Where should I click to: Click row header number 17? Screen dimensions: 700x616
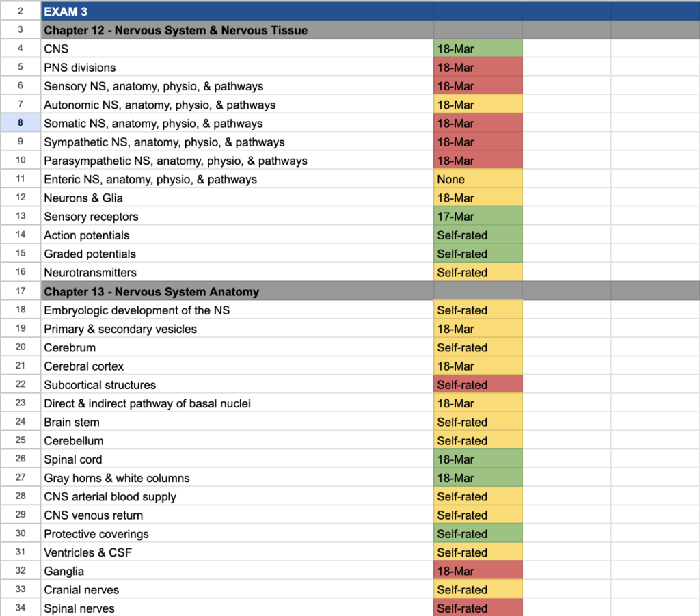tap(20, 292)
